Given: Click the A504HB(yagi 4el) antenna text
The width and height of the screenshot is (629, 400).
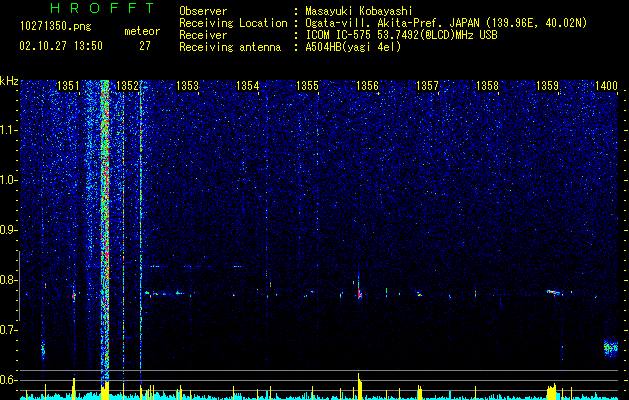Looking at the screenshot, I should (x=353, y=47).
